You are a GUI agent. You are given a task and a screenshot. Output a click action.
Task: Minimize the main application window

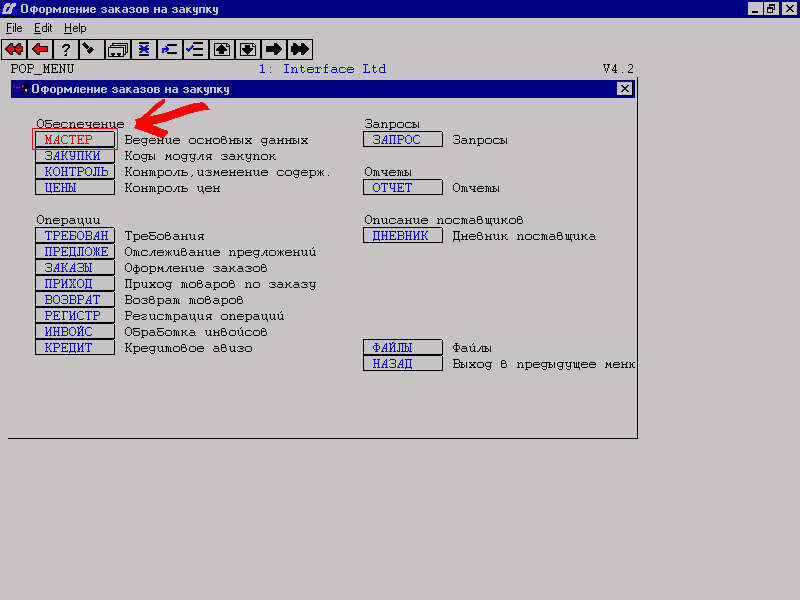tap(755, 9)
